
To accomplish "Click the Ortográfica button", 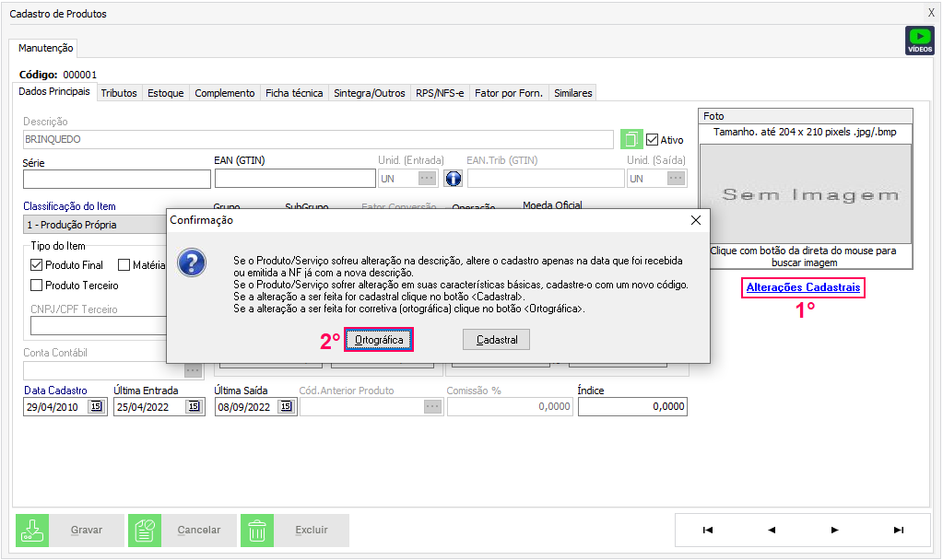I will pyautogui.click(x=379, y=340).
